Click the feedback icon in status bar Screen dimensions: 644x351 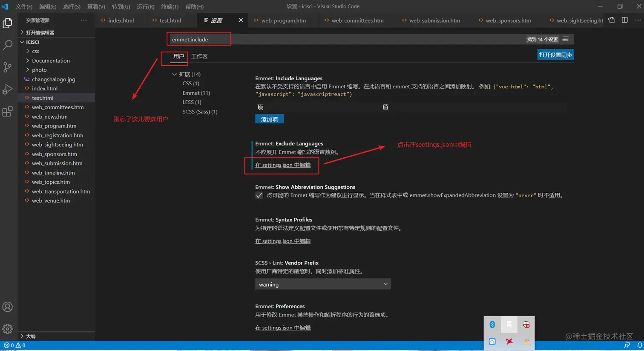coord(627,345)
